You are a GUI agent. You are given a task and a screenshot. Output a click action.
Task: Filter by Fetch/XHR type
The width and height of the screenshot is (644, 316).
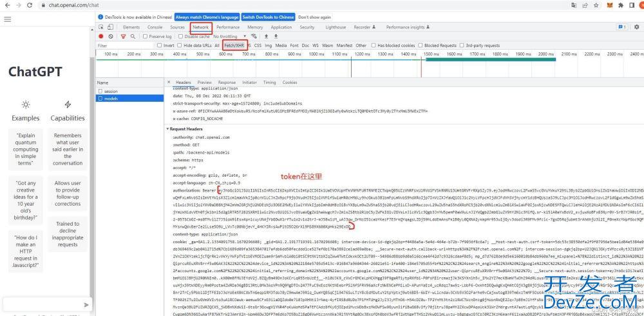(x=234, y=45)
